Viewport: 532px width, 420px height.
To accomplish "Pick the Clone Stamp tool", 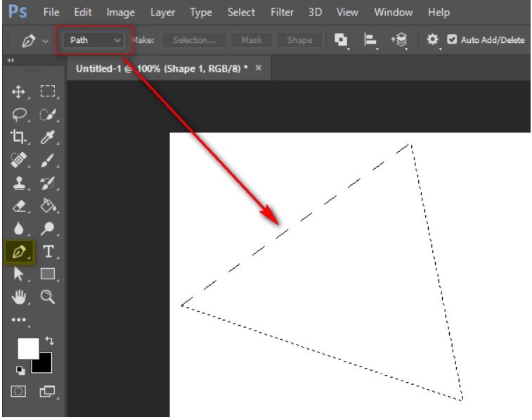I will coord(19,183).
